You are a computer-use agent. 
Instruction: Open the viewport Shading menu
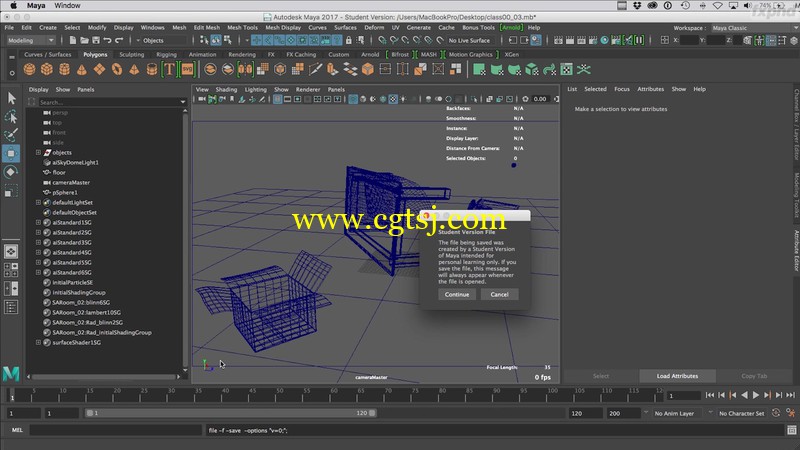point(226,89)
